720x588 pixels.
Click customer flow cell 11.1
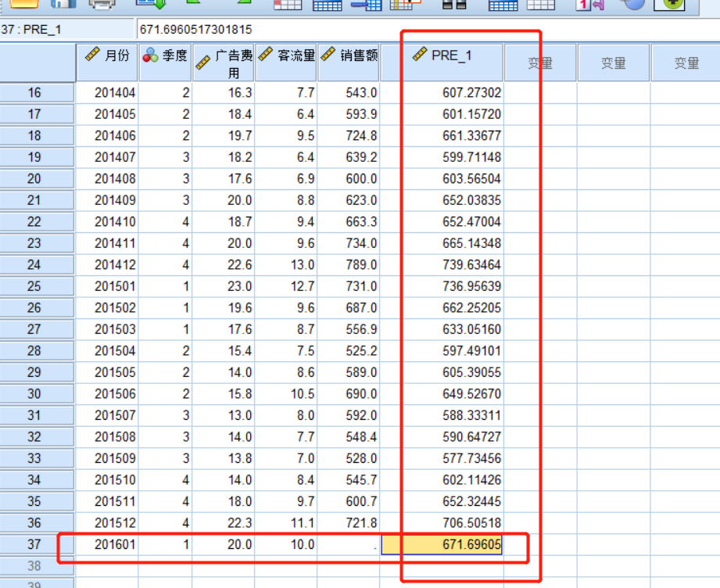coord(286,523)
